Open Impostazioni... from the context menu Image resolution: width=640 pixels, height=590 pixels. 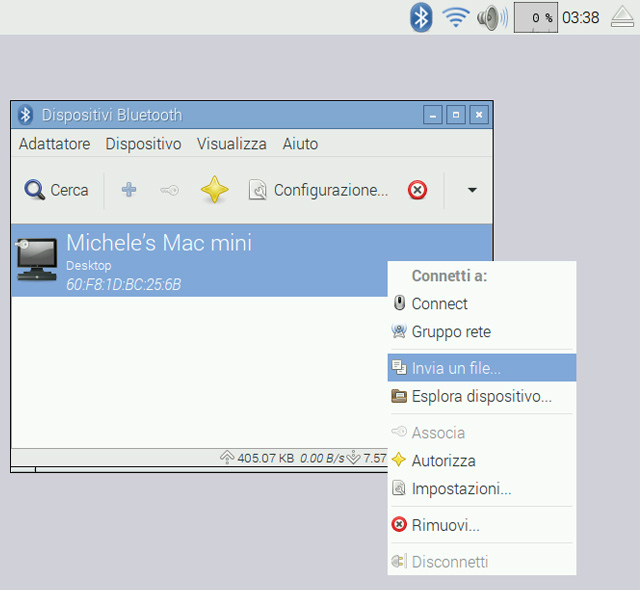[482, 488]
